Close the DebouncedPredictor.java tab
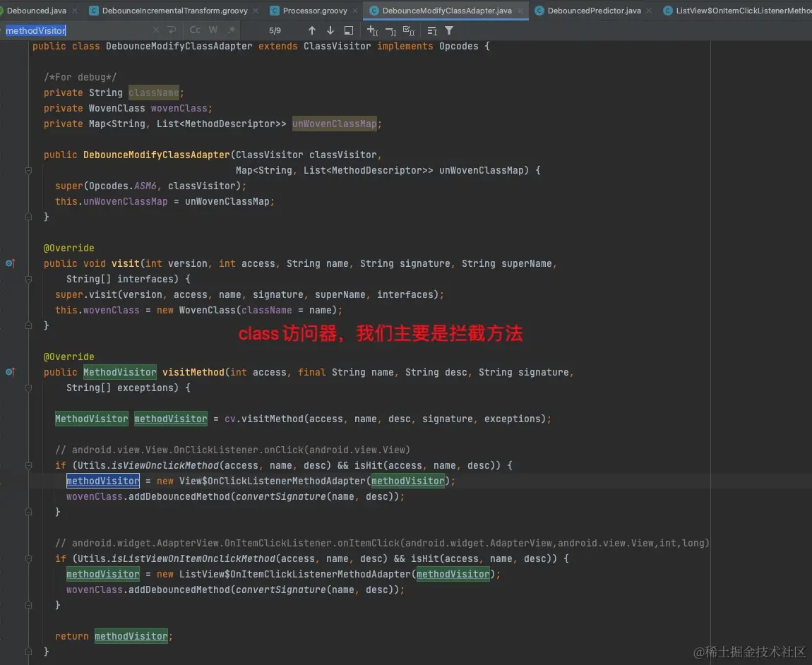The image size is (812, 665). [649, 11]
